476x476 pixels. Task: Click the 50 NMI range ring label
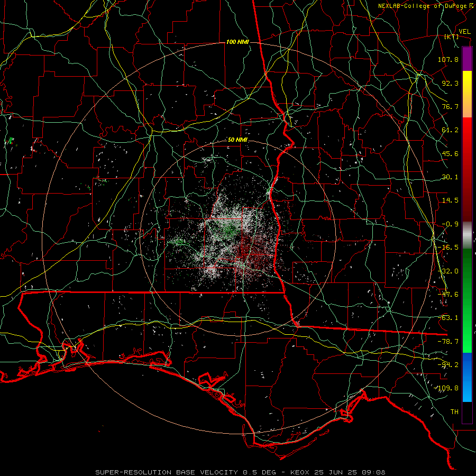point(237,140)
